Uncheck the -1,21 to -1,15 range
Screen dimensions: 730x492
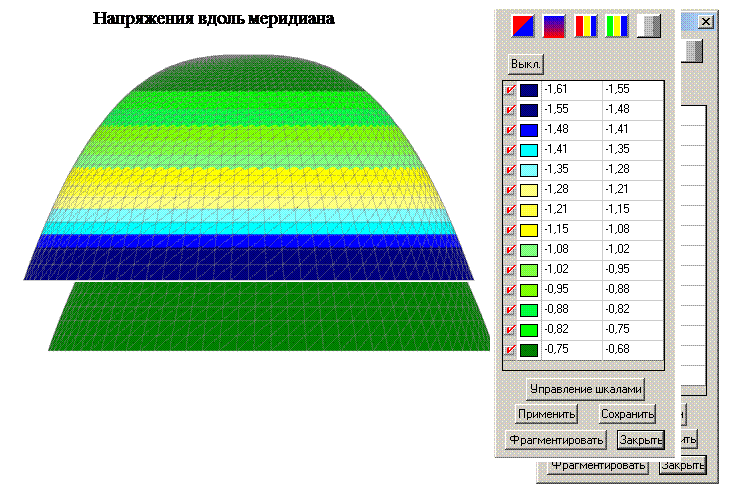[510, 209]
